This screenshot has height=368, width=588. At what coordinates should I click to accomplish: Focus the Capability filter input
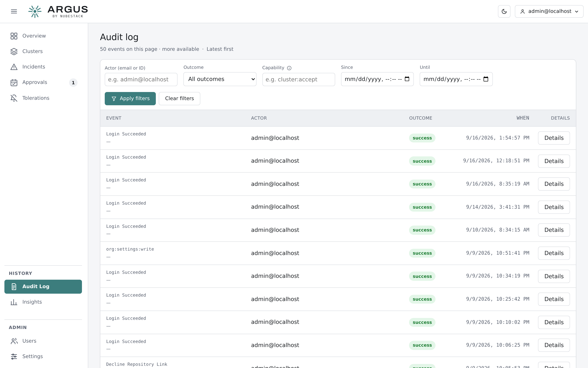[298, 79]
